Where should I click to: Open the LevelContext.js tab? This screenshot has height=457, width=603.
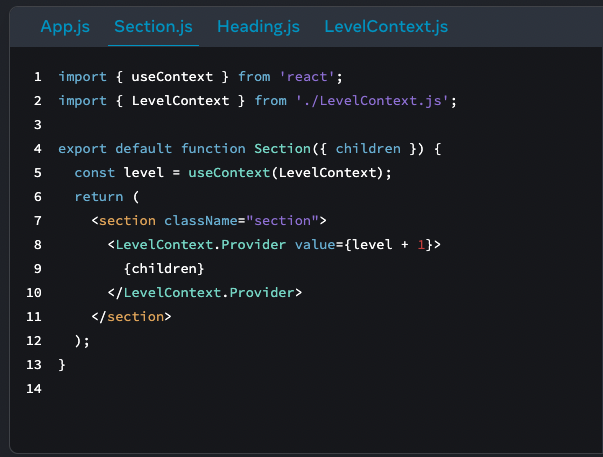(x=386, y=27)
